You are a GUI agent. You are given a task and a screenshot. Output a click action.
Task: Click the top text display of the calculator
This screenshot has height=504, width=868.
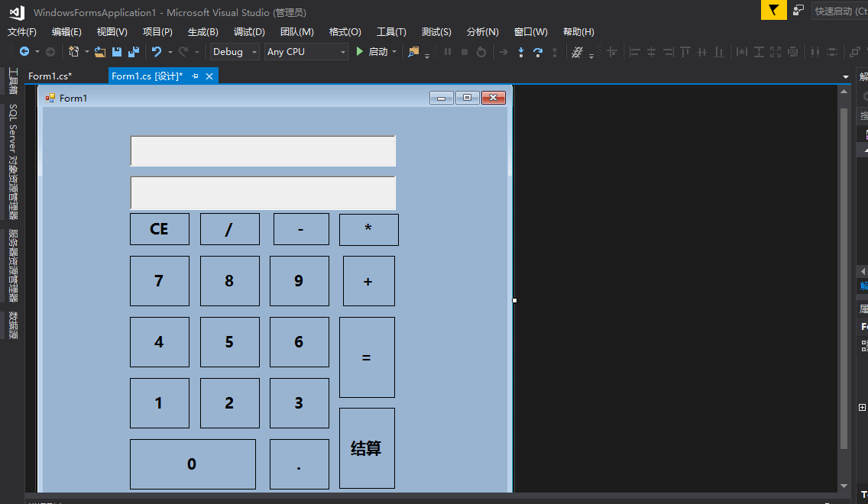[263, 150]
